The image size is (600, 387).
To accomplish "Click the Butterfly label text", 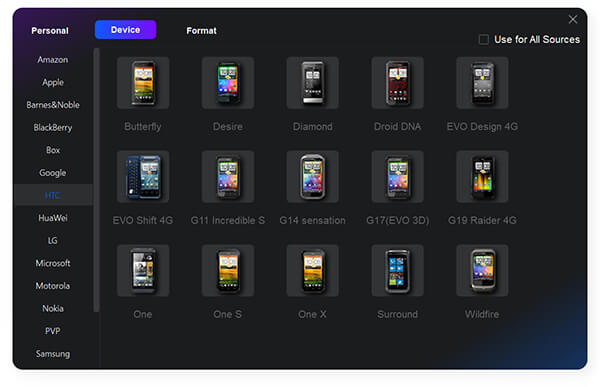I will 143,127.
